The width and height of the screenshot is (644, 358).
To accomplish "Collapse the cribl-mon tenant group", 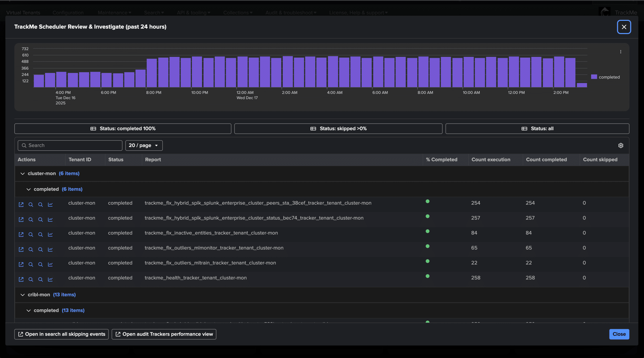I will (23, 295).
